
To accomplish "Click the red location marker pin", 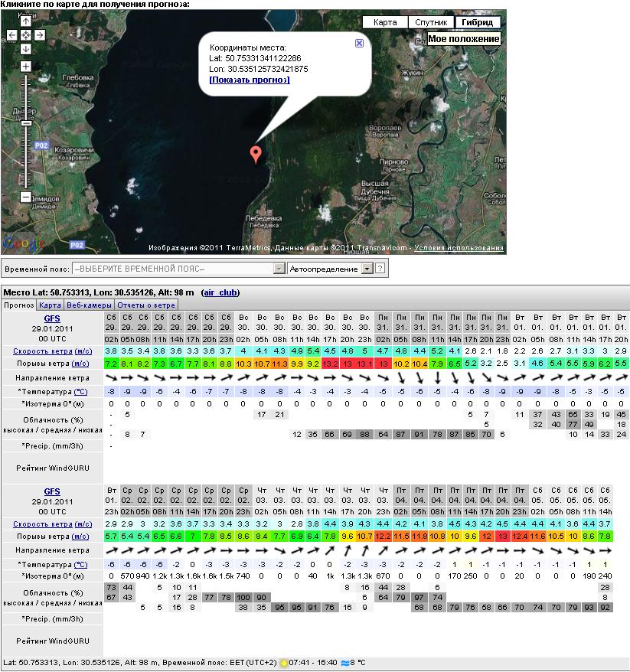I will click(x=256, y=154).
